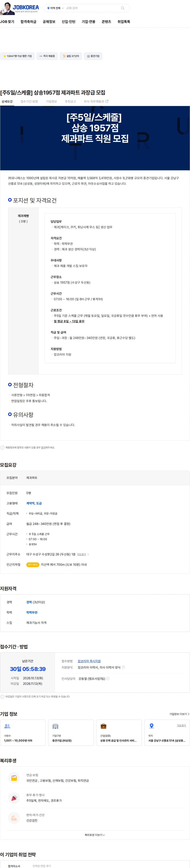Click the 대구 3호선 subway badge
This screenshot has height=868, width=190.
[33, 565]
